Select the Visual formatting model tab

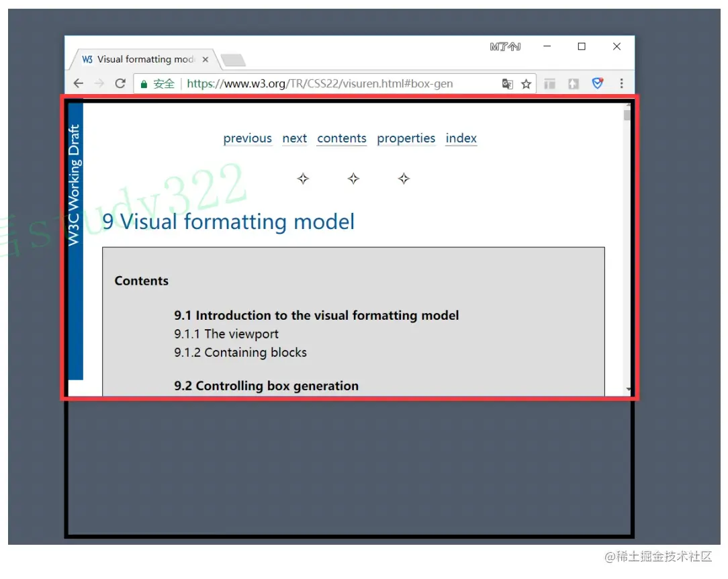144,59
